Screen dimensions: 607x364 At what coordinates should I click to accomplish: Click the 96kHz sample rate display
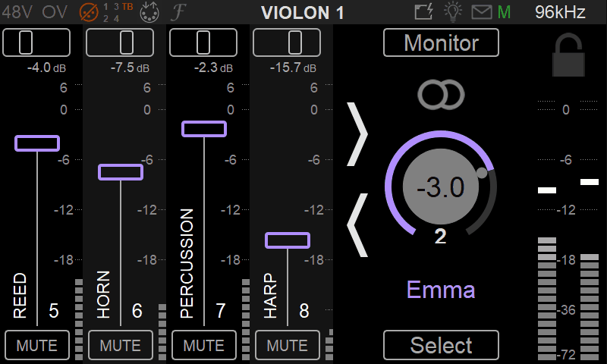click(x=560, y=12)
